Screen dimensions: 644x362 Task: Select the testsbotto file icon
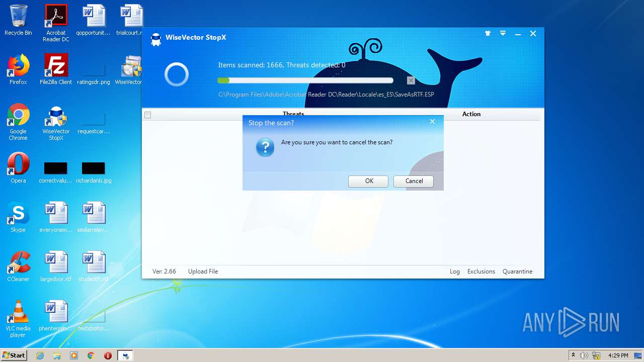[94, 321]
